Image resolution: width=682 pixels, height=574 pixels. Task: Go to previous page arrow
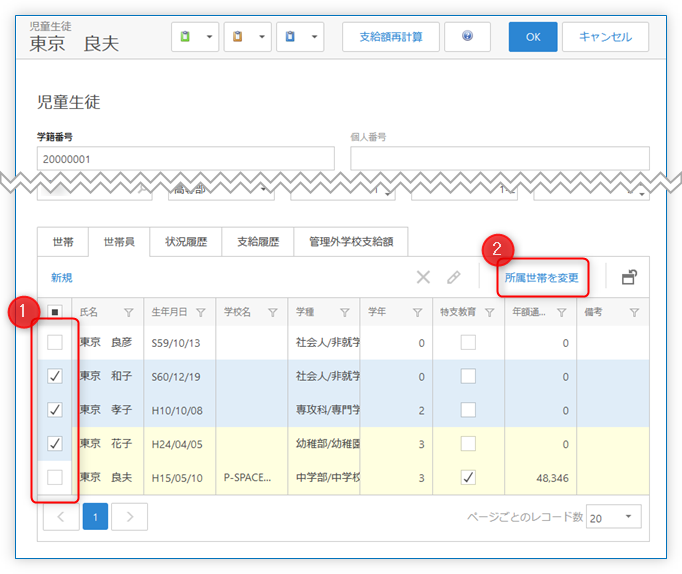(61, 517)
